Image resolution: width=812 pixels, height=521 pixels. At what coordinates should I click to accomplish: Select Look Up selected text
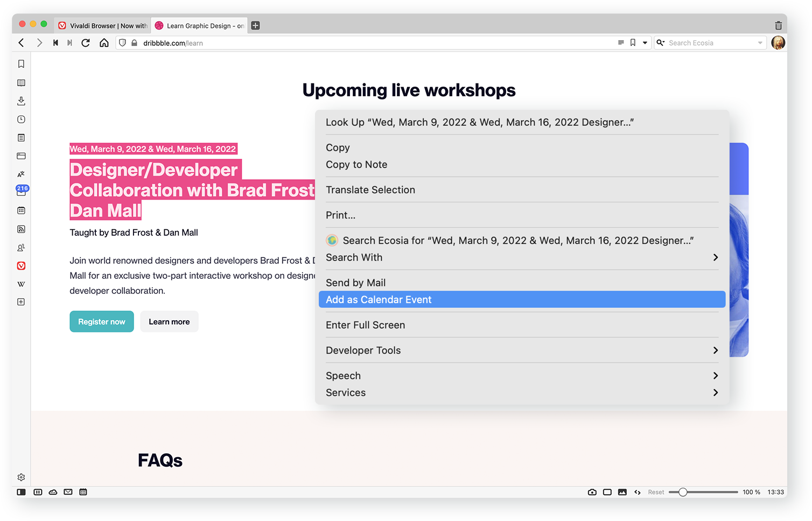tap(522, 122)
